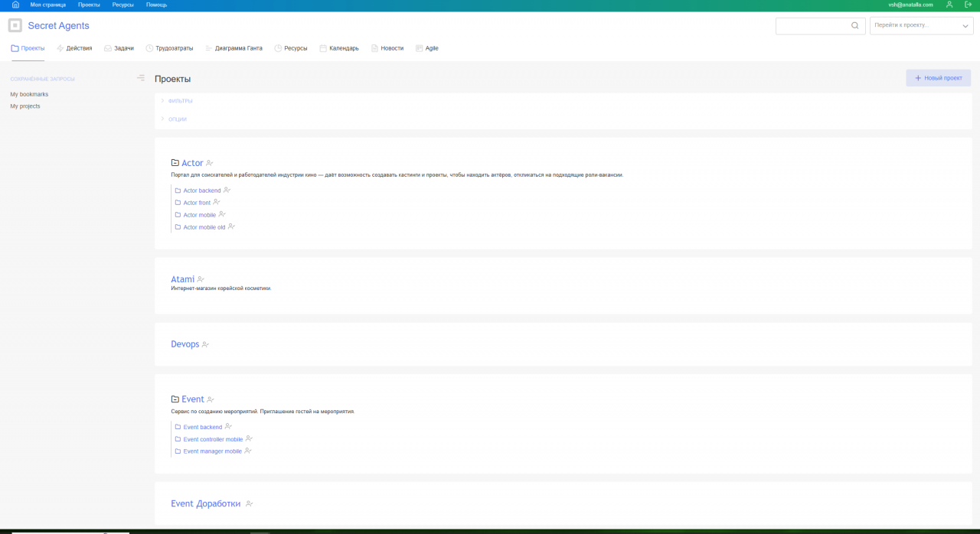Click the home icon in top bar
This screenshot has width=980, height=534.
(x=15, y=5)
